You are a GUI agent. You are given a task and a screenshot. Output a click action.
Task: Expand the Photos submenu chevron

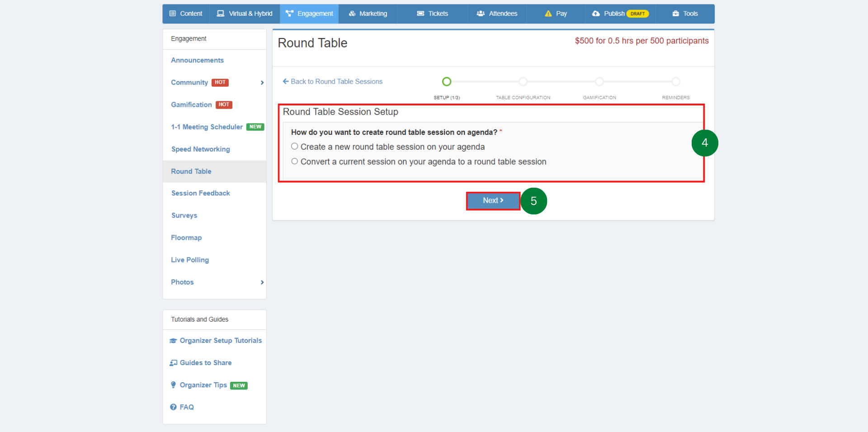(x=262, y=282)
